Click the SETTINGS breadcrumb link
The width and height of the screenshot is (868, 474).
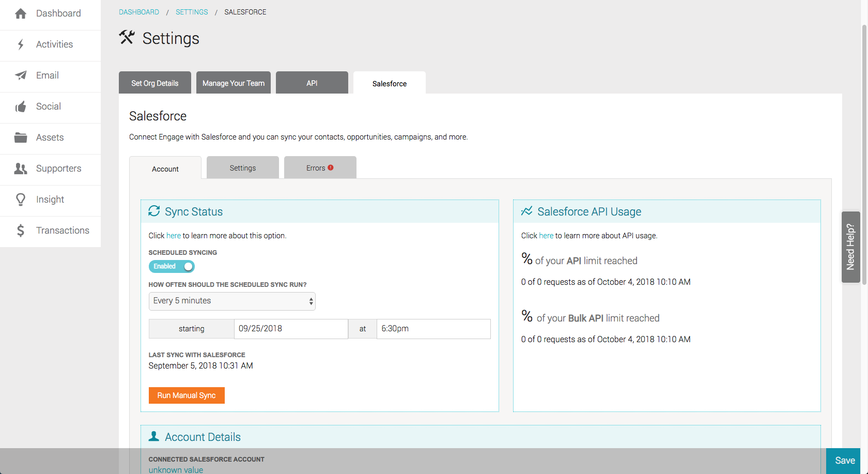192,12
